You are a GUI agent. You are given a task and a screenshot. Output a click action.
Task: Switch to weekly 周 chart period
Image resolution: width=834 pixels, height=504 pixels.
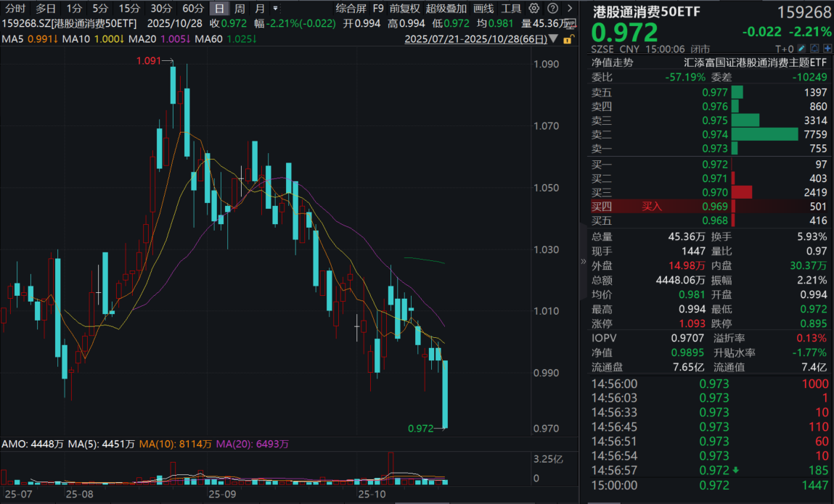click(239, 9)
